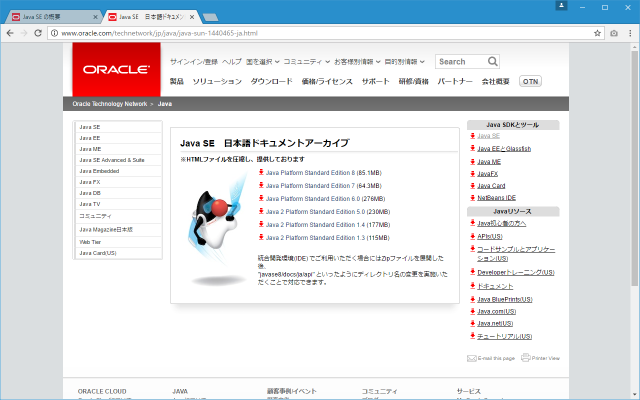Expand the 目的別情報 dropdown

(x=404, y=62)
